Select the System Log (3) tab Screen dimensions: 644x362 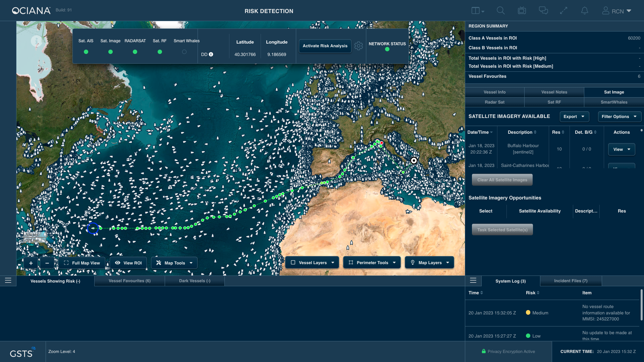(x=511, y=281)
